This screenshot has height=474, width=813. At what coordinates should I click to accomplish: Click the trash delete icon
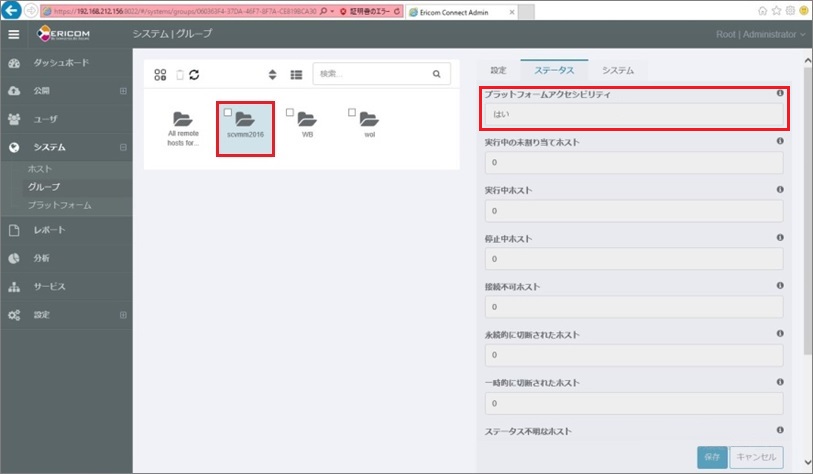click(180, 74)
